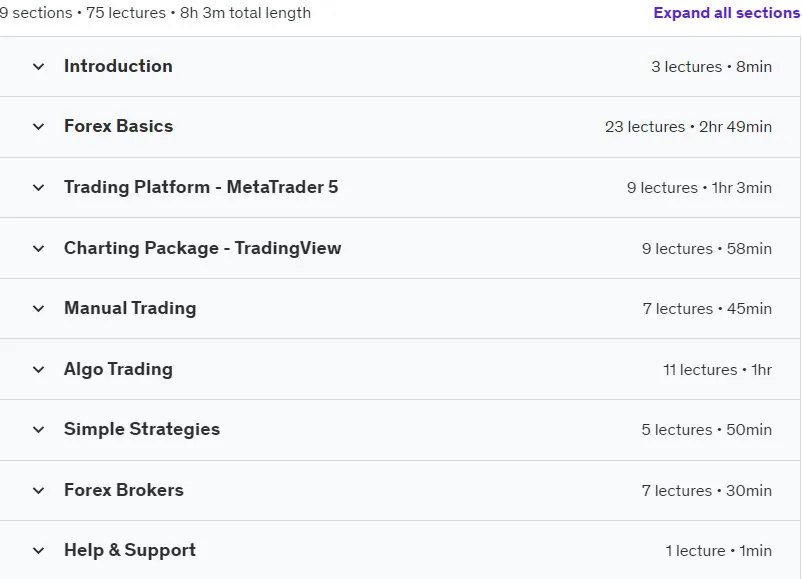Select the Charting Package - TradingView title
The height and width of the screenshot is (579, 802).
coord(203,248)
